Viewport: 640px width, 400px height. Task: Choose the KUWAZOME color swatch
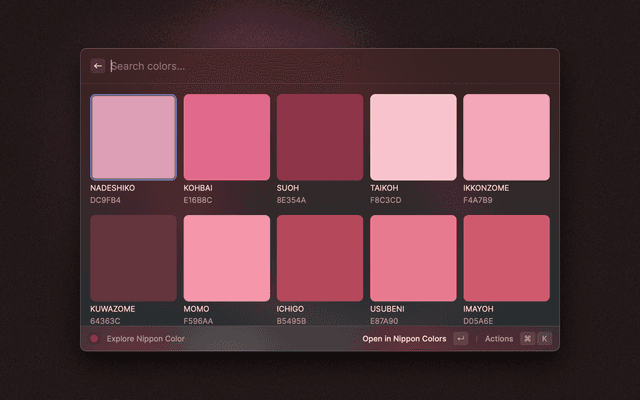point(133,258)
